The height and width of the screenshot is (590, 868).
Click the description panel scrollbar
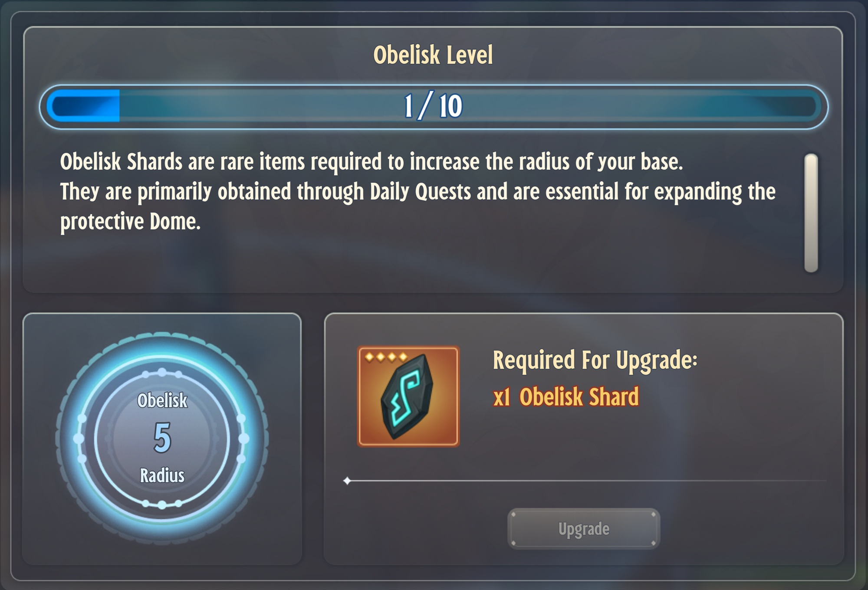click(x=811, y=213)
